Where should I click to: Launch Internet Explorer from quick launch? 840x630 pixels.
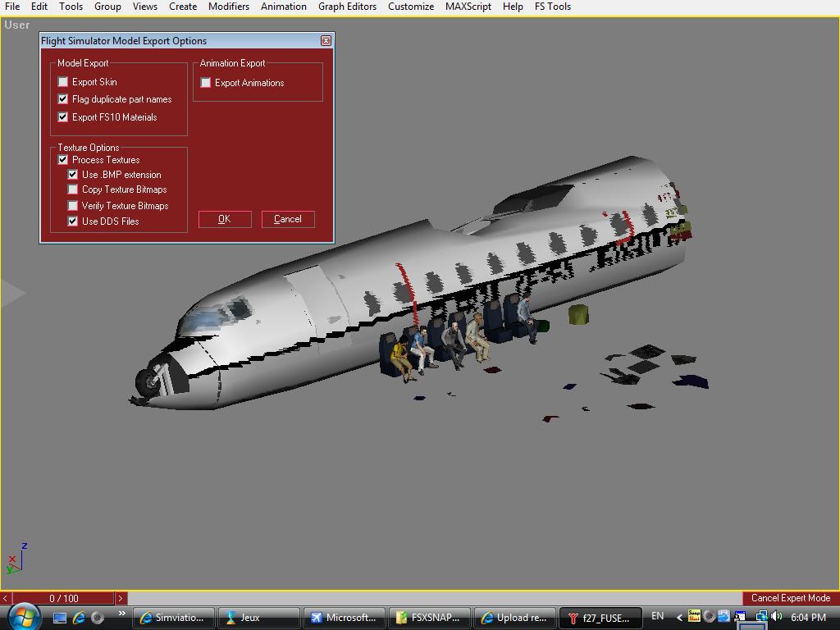point(80,618)
